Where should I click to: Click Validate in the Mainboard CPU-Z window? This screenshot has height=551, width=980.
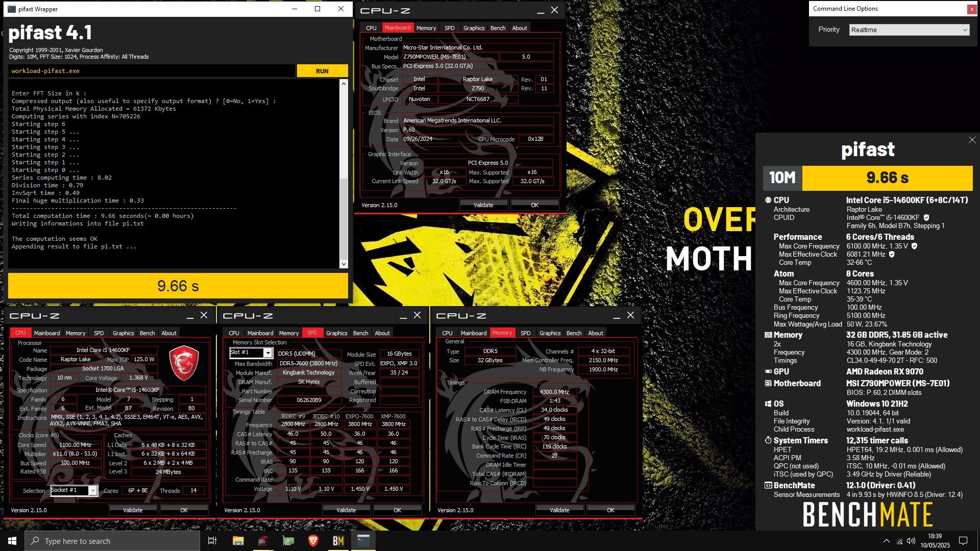483,205
